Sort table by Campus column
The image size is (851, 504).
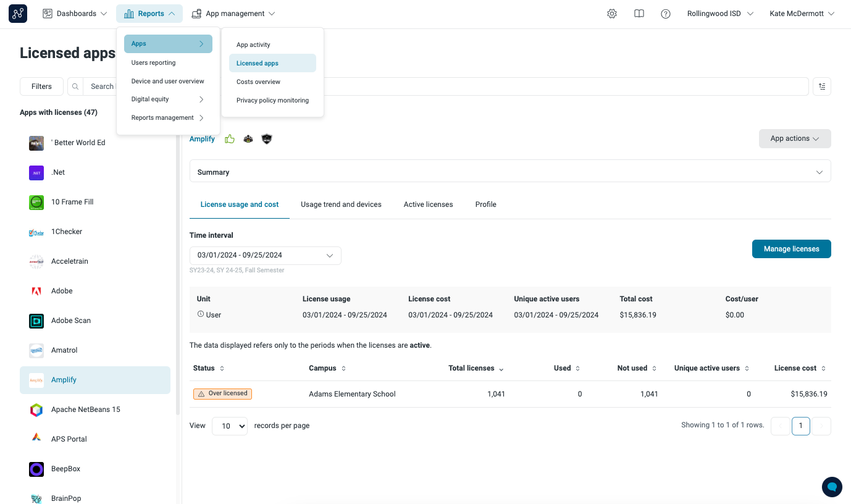tap(327, 369)
